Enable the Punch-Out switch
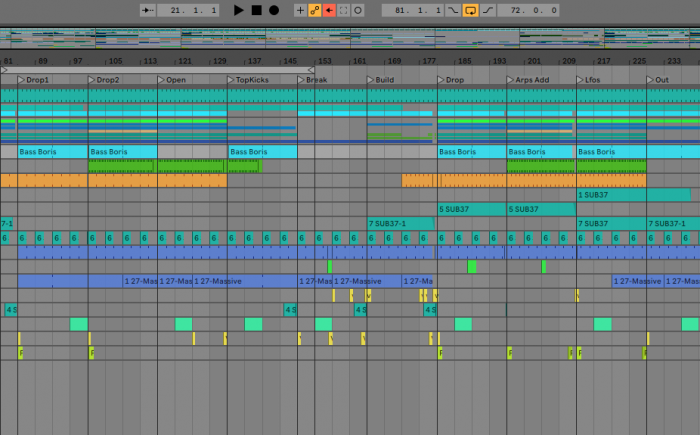 tap(487, 10)
